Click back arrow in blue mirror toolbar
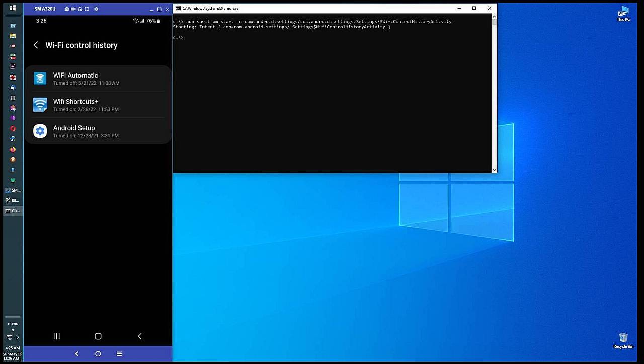This screenshot has width=644, height=364. (x=77, y=354)
